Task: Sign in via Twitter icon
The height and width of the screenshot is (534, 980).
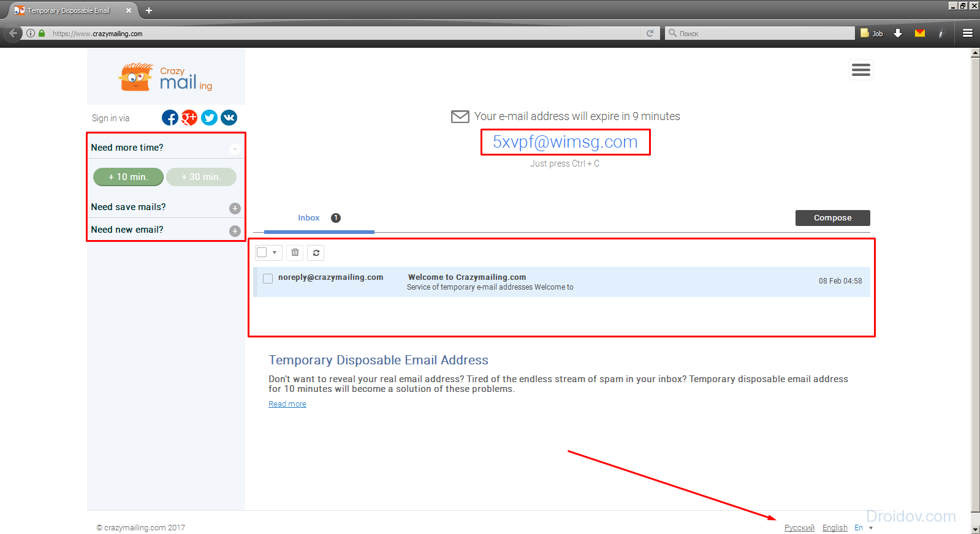Action: [209, 118]
